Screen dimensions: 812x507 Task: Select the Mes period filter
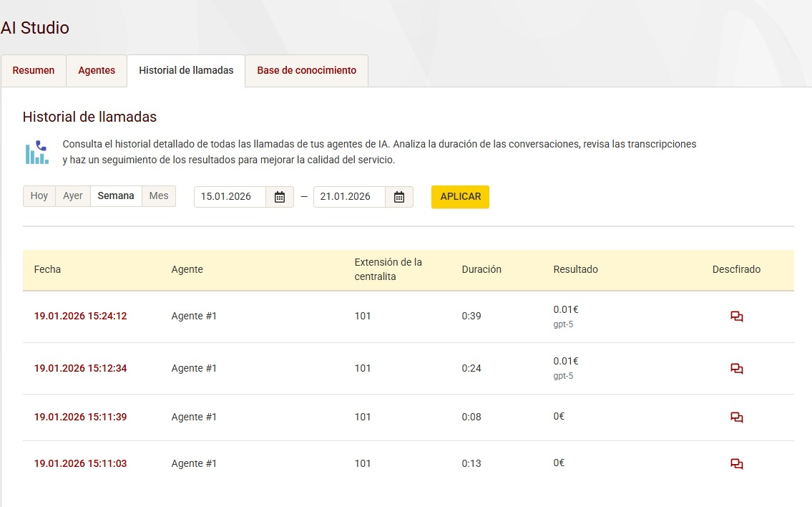(x=159, y=196)
